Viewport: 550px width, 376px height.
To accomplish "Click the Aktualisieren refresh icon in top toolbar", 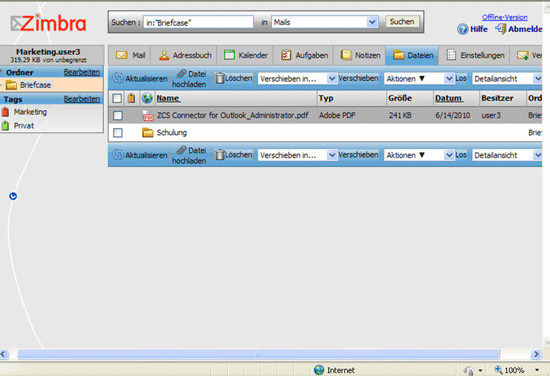I will pos(118,78).
